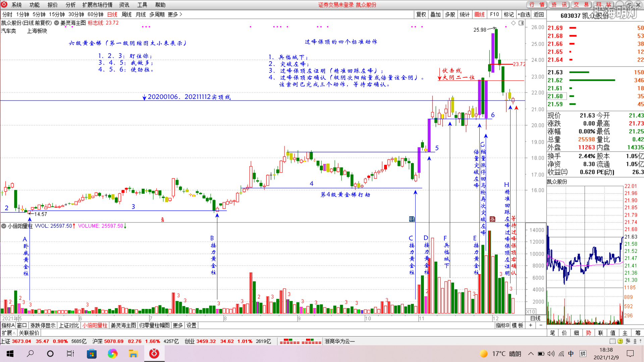Switch to the 60分钟 period
Screen dimensions: 644x362
pyautogui.click(x=95, y=14)
